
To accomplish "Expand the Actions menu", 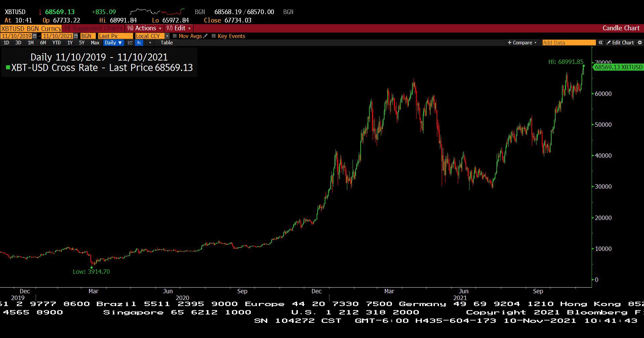I will tap(144, 28).
